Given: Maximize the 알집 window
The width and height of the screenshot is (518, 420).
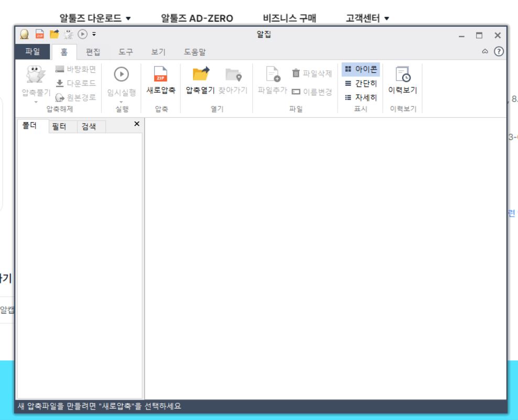Looking at the screenshot, I should pos(479,35).
